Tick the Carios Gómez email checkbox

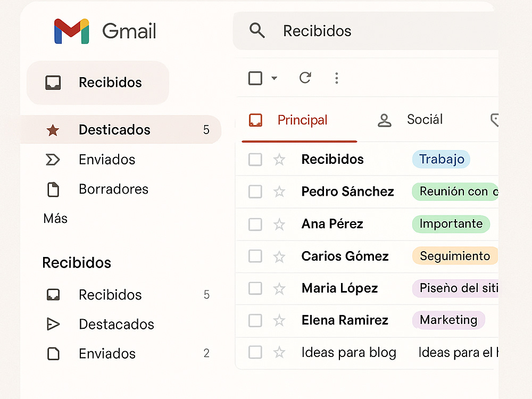(x=255, y=256)
